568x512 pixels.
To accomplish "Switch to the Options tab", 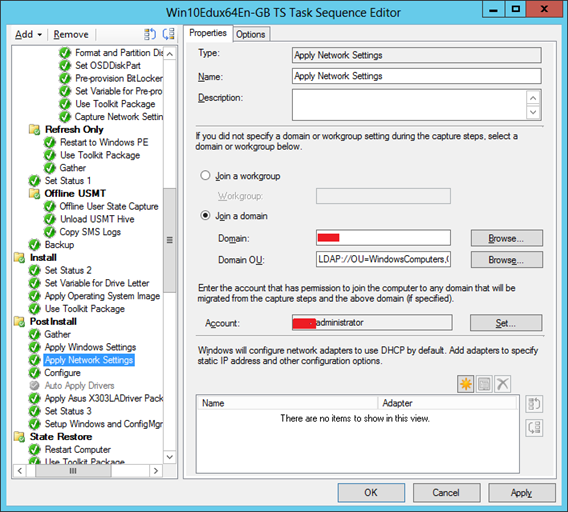I will [251, 34].
